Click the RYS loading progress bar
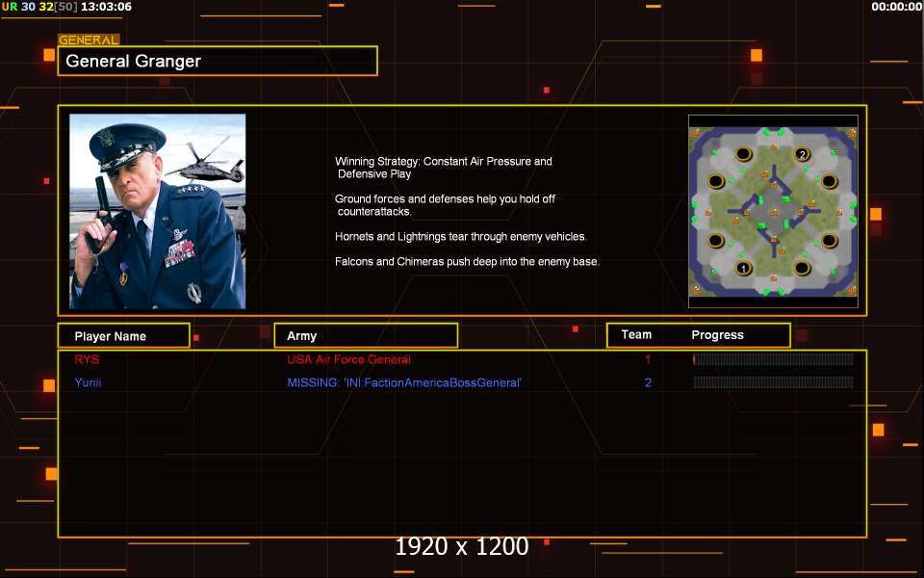 (773, 359)
